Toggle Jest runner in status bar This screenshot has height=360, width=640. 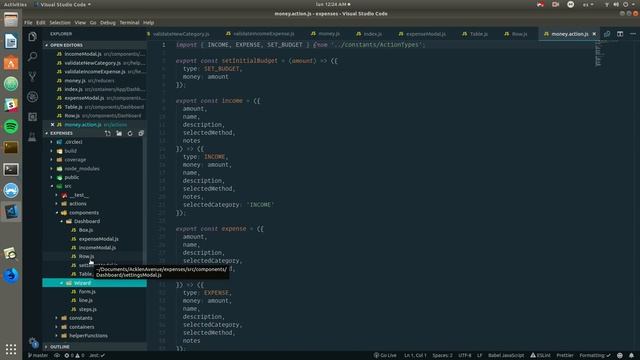[x=97, y=356]
